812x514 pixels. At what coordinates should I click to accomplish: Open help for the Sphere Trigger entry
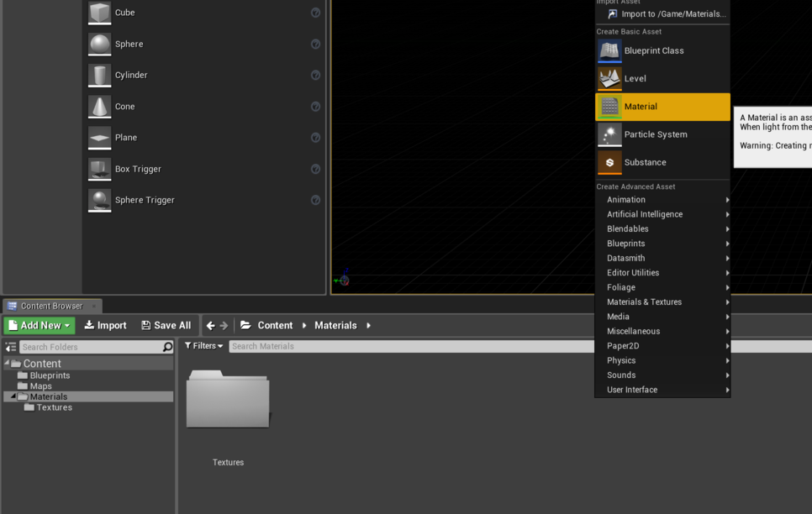coord(315,201)
